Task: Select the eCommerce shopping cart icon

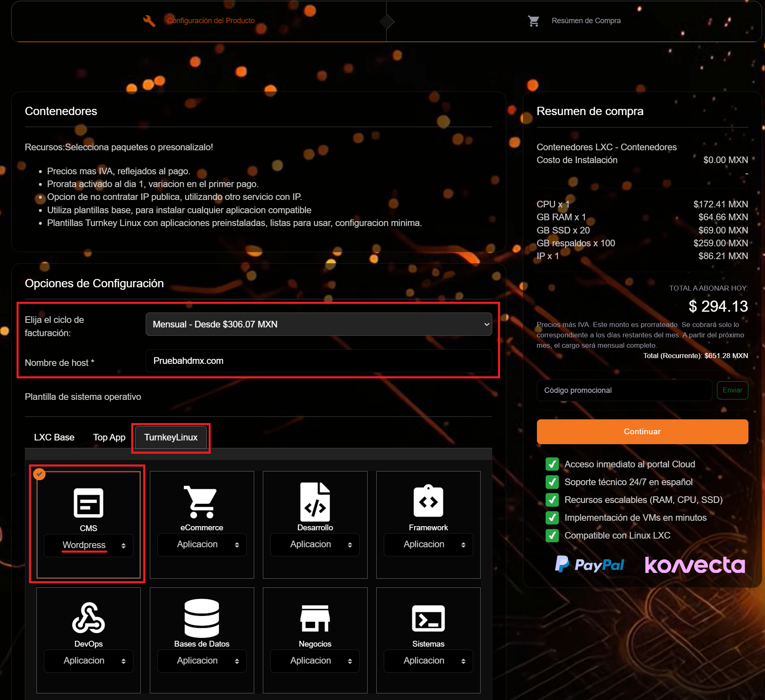Action: pos(201,502)
